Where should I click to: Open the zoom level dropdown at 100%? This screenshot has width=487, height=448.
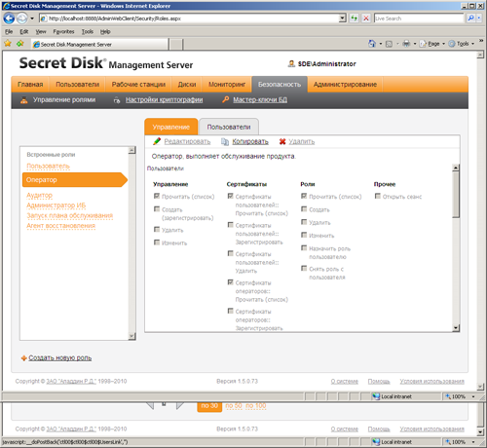click(x=473, y=396)
